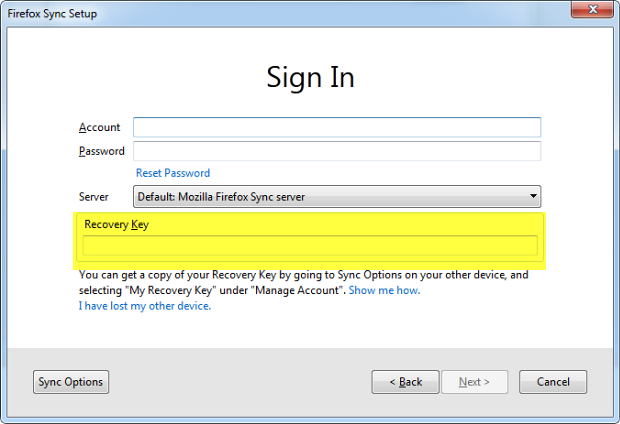Click the Account label text
This screenshot has width=620, height=424.
click(100, 127)
